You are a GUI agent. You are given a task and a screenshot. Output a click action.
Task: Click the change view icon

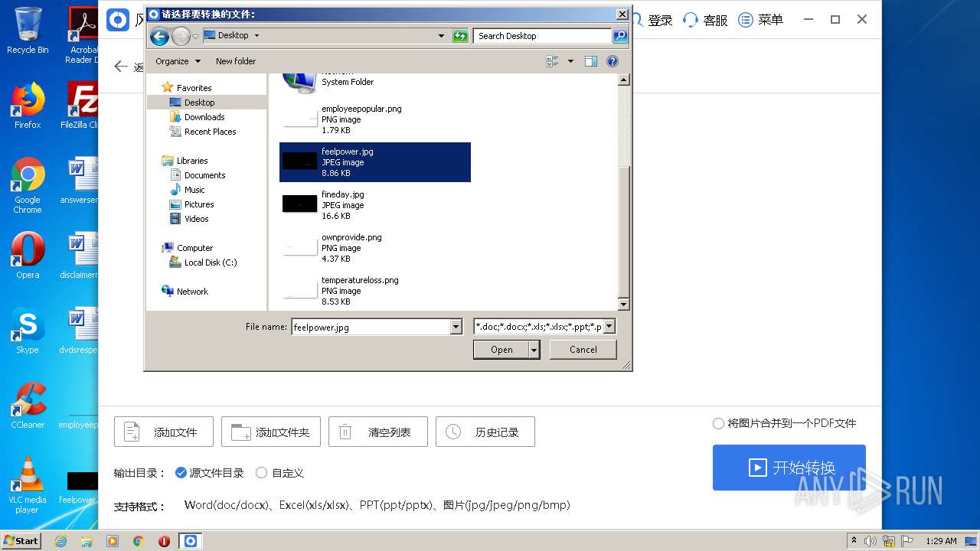point(552,61)
